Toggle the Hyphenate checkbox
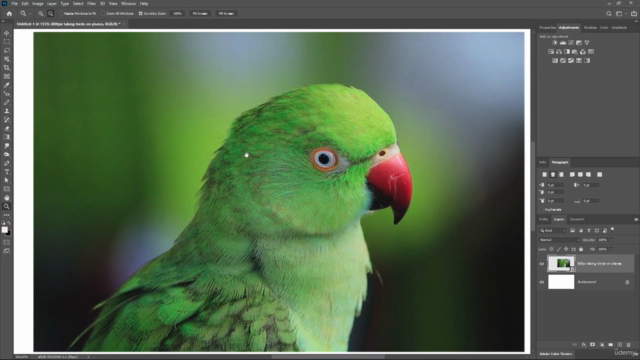Image resolution: width=640 pixels, height=360 pixels. coord(542,209)
